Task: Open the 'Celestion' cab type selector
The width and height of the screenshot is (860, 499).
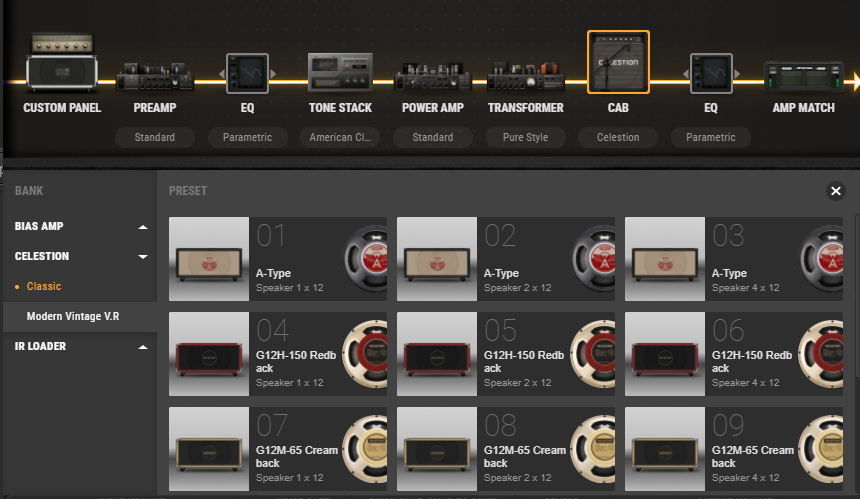Action: tap(618, 137)
